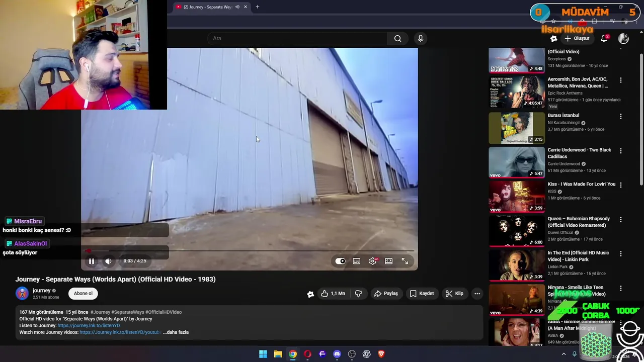Like the video with the thumbs-up 1,1 Mn button

[x=333, y=294]
